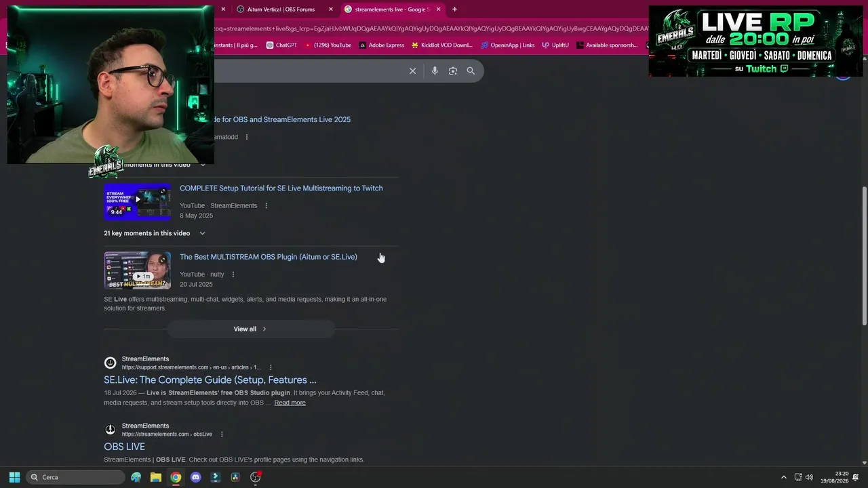Search by image with Google Lens
Image resolution: width=868 pixels, height=488 pixels.
tap(453, 70)
